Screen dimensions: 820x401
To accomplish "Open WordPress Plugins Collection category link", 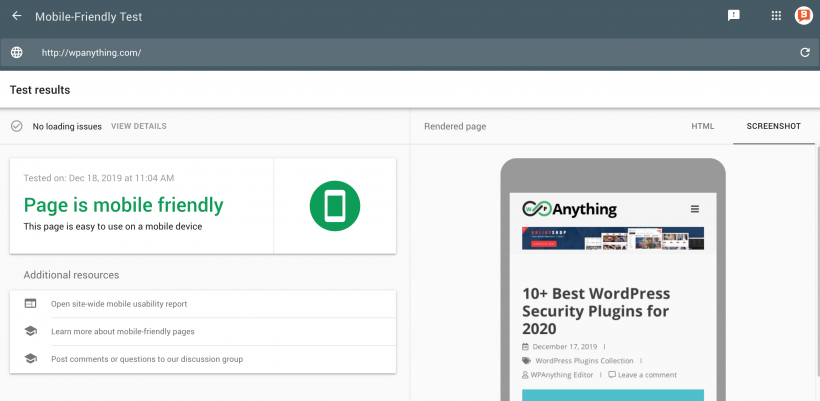I will (x=584, y=361).
